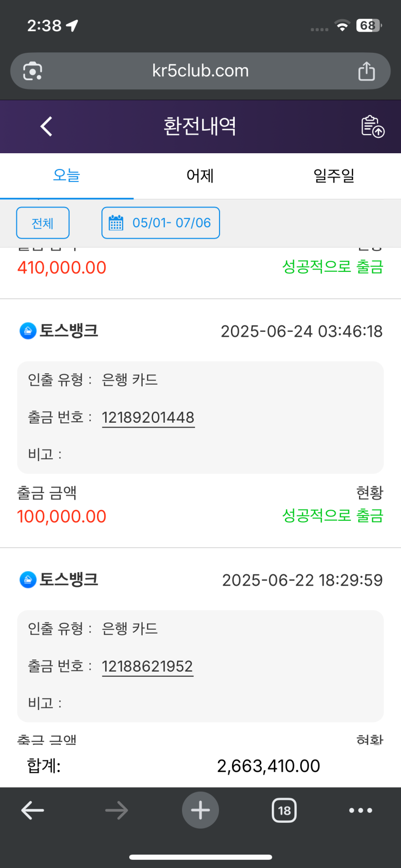The width and height of the screenshot is (401, 868).
Task: Tap the browser forward arrow
Action: pyautogui.click(x=117, y=810)
